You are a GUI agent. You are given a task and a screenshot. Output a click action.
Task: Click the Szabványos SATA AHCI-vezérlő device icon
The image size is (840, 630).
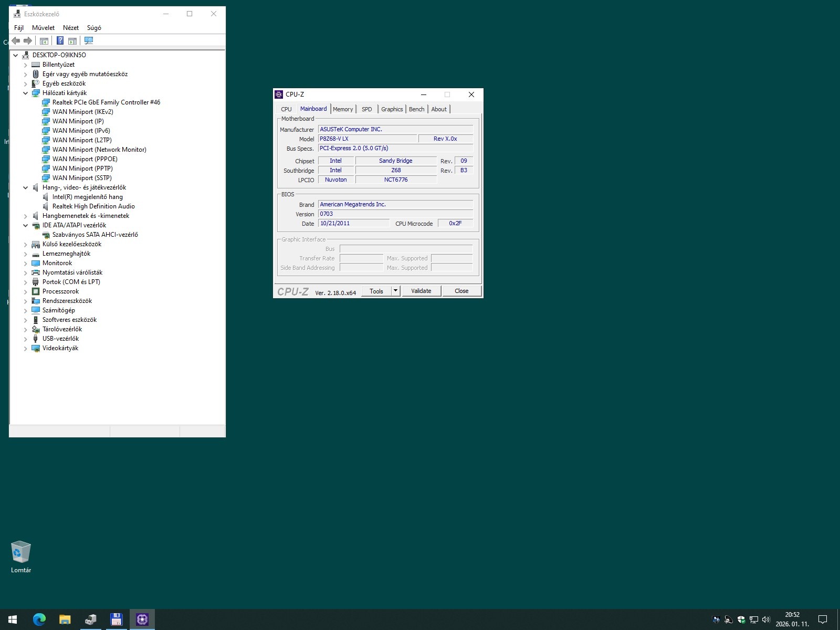(46, 235)
